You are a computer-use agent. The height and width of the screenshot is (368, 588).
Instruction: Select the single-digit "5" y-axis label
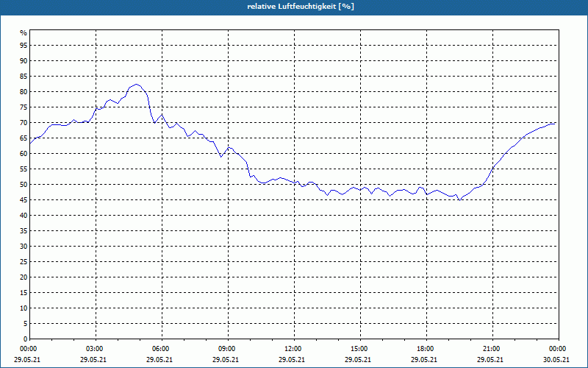point(25,323)
